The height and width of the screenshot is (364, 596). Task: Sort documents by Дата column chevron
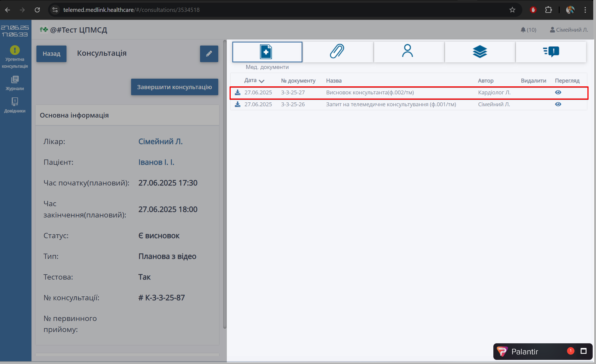tap(262, 81)
